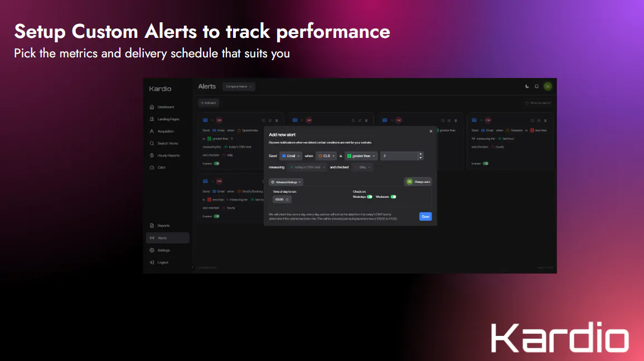Click the Alerts broadcast icon in sidebar

(152, 238)
